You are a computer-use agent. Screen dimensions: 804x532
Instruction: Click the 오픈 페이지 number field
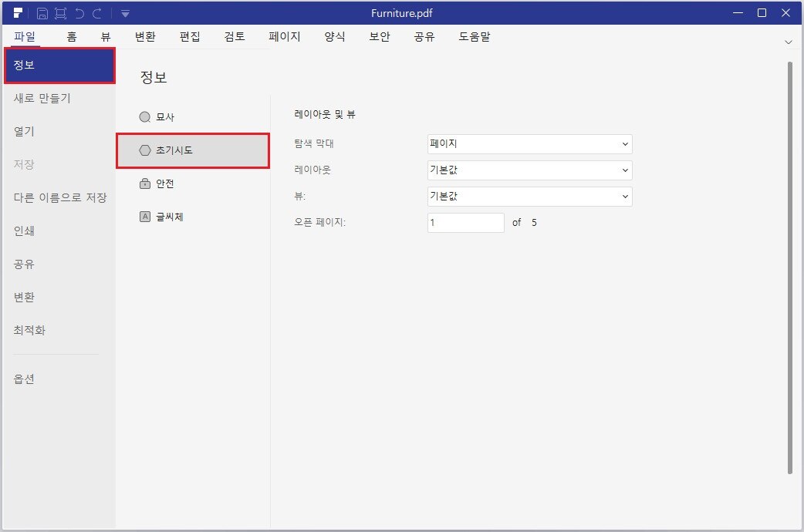pyautogui.click(x=465, y=222)
